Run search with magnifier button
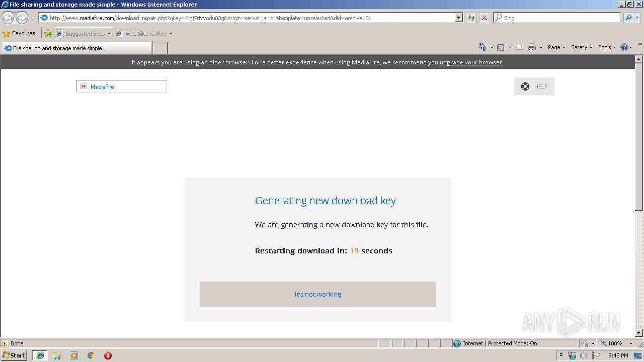This screenshot has height=362, width=644. pos(628,18)
